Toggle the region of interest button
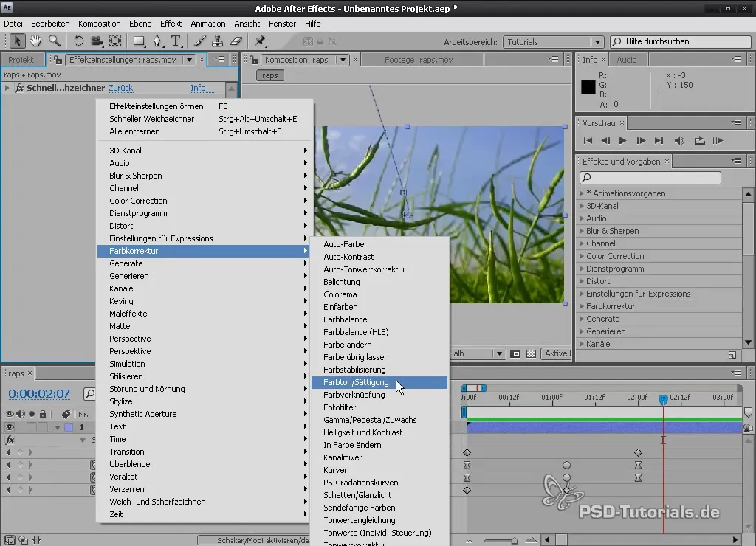The height and width of the screenshot is (546, 756). click(x=515, y=353)
